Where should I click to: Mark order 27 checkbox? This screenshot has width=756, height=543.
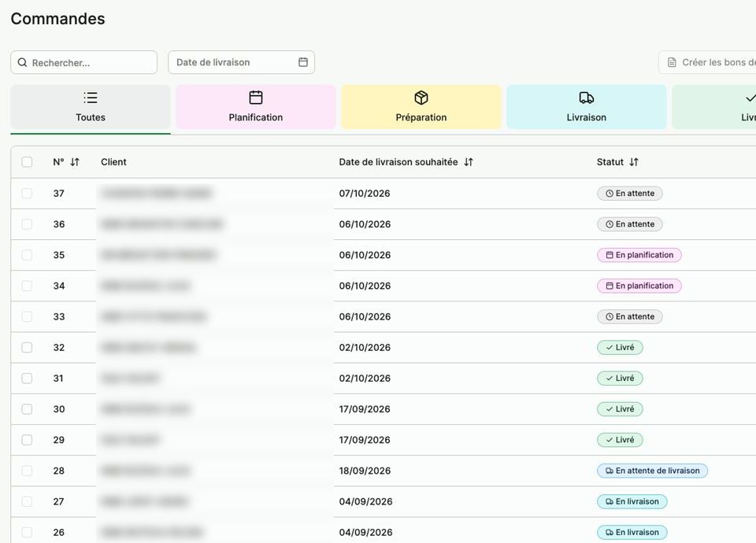(x=27, y=501)
